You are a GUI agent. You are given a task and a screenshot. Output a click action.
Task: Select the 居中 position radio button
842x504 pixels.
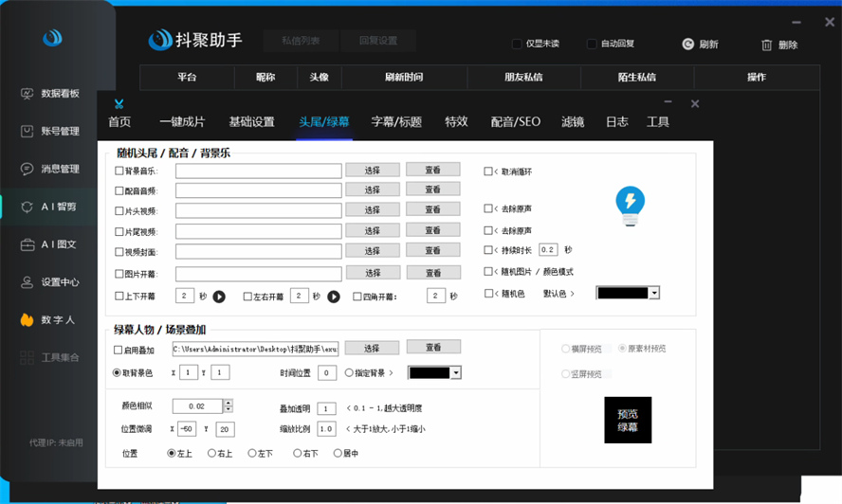338,453
